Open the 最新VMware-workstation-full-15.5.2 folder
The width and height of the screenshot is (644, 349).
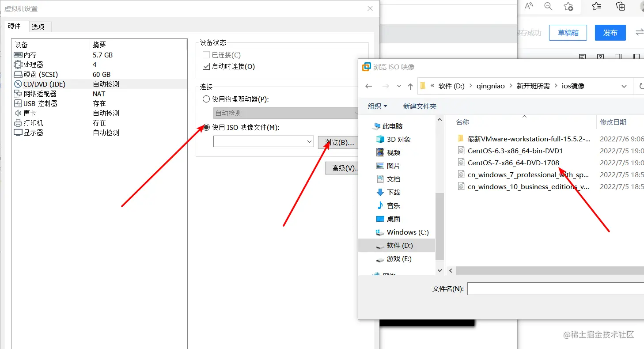click(x=524, y=139)
